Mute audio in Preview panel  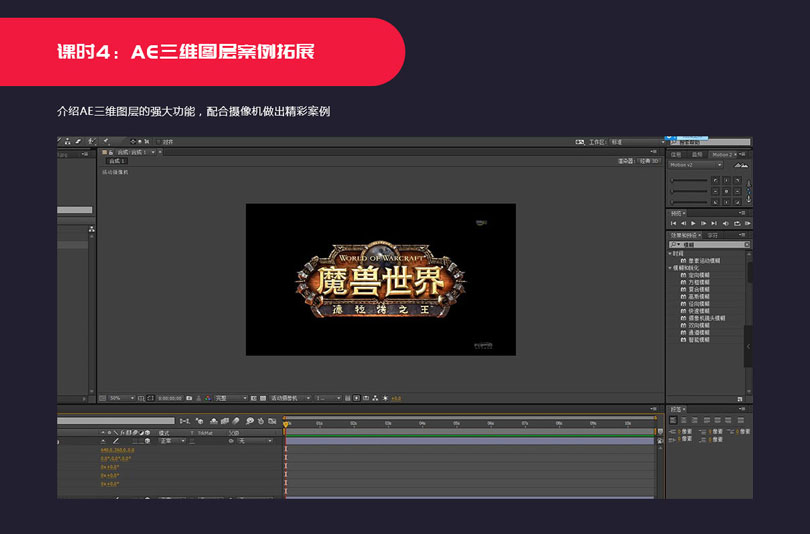pyautogui.click(x=726, y=224)
